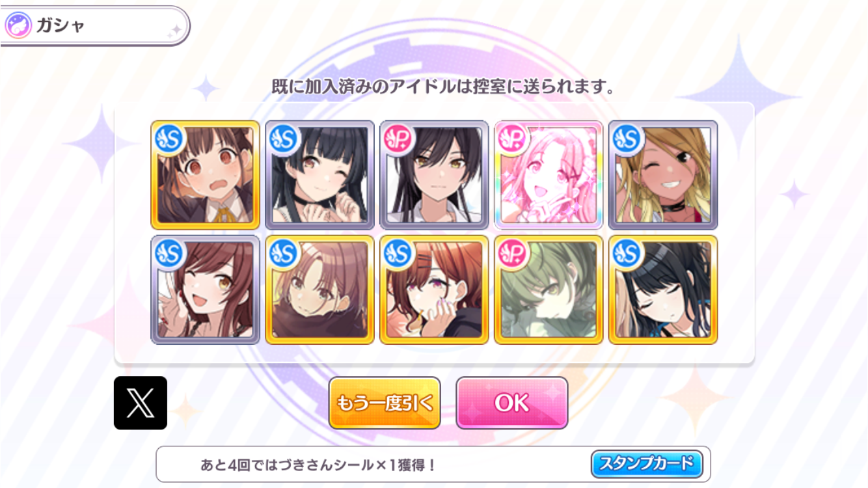The height and width of the screenshot is (488, 868).
Task: Select the surprised brown-haired idol card
Action: 205,175
